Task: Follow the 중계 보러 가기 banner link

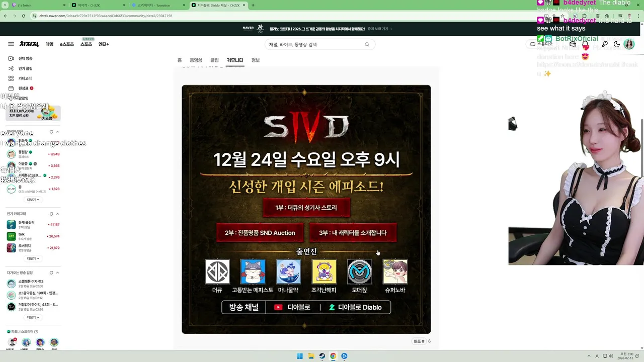Action: coord(380,29)
